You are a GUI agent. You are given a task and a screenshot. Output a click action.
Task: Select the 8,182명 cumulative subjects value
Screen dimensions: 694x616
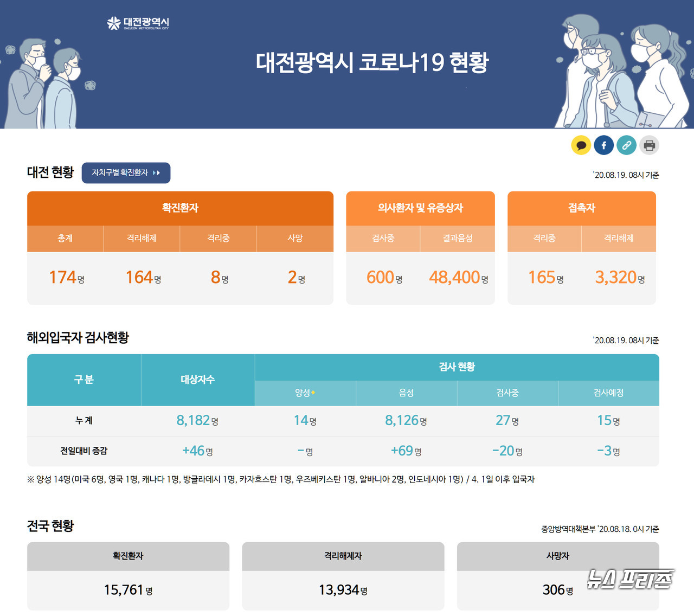197,421
